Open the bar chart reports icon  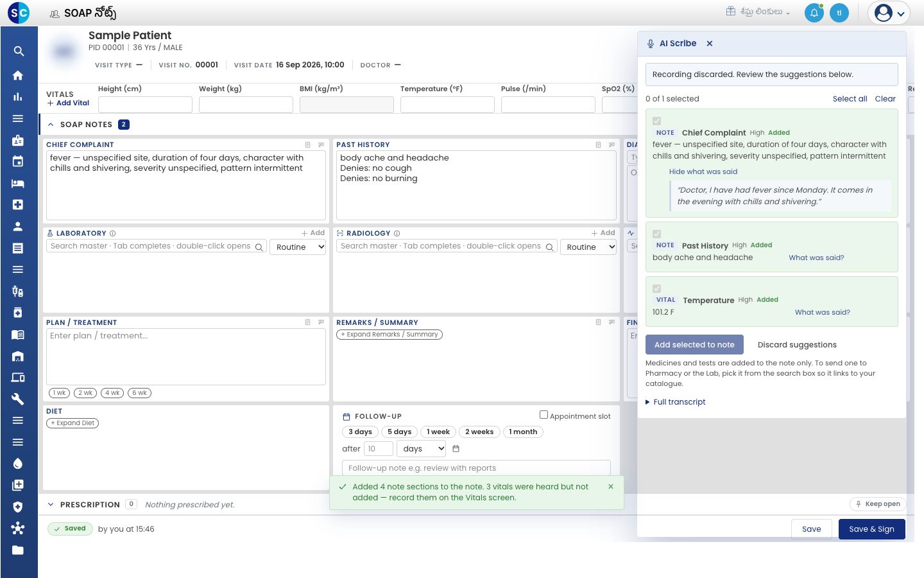pos(18,97)
